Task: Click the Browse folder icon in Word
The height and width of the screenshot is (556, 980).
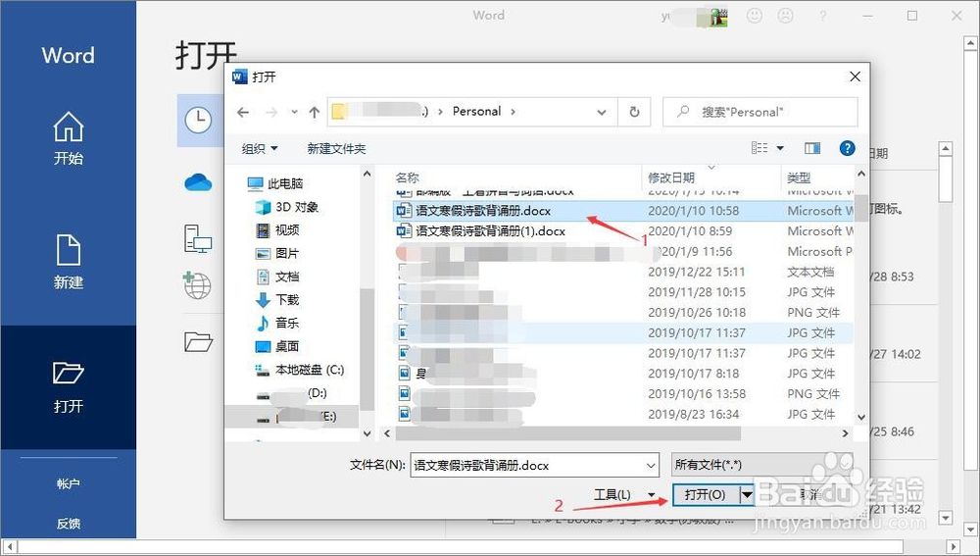Action: coord(198,341)
